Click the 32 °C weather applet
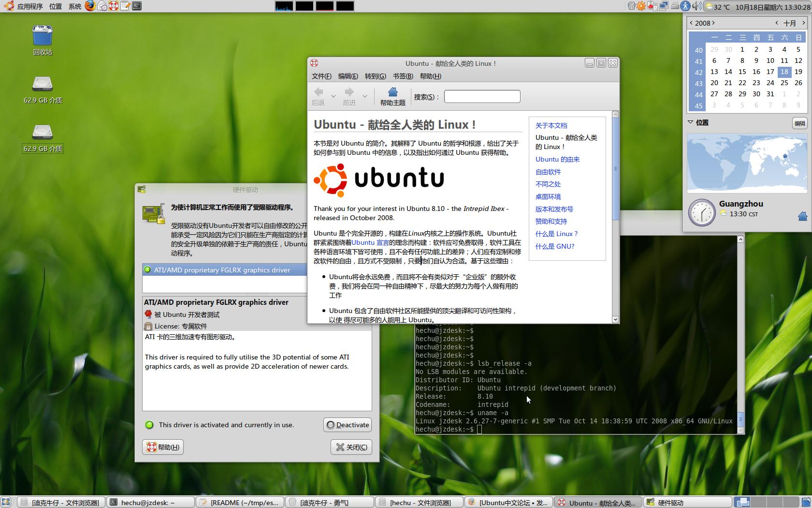 click(718, 6)
